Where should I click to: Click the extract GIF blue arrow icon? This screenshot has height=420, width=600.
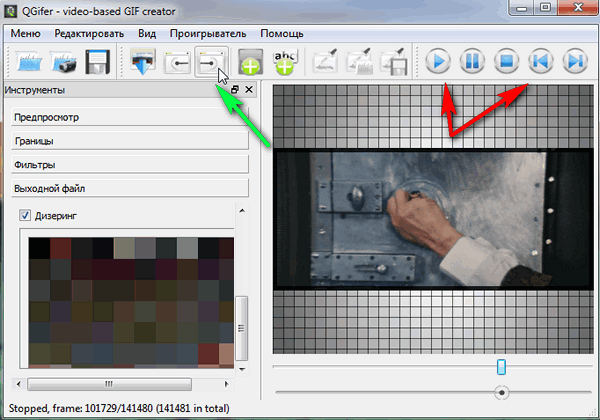(x=143, y=61)
